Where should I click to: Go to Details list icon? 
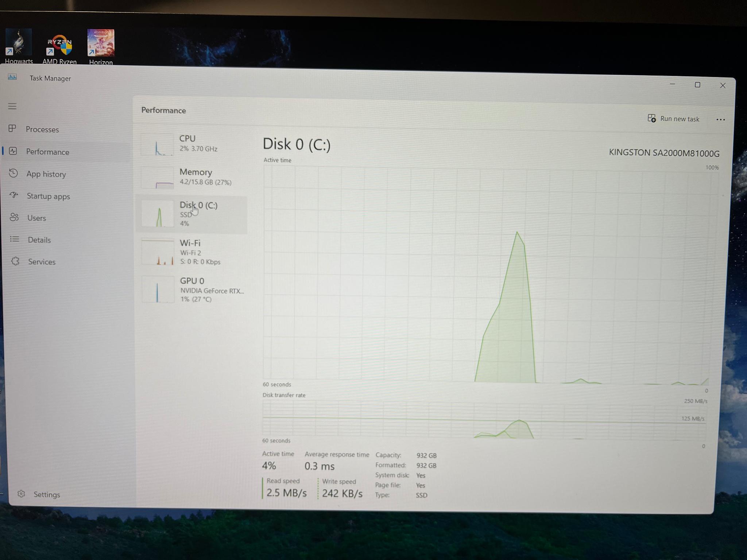(15, 240)
